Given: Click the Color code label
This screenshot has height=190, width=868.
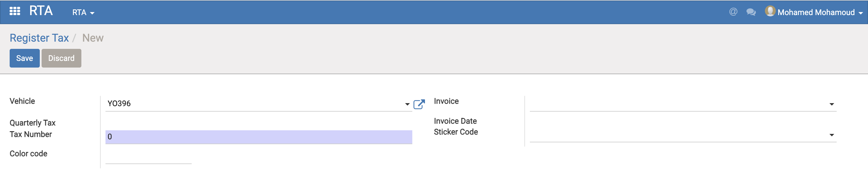Looking at the screenshot, I should point(28,154).
